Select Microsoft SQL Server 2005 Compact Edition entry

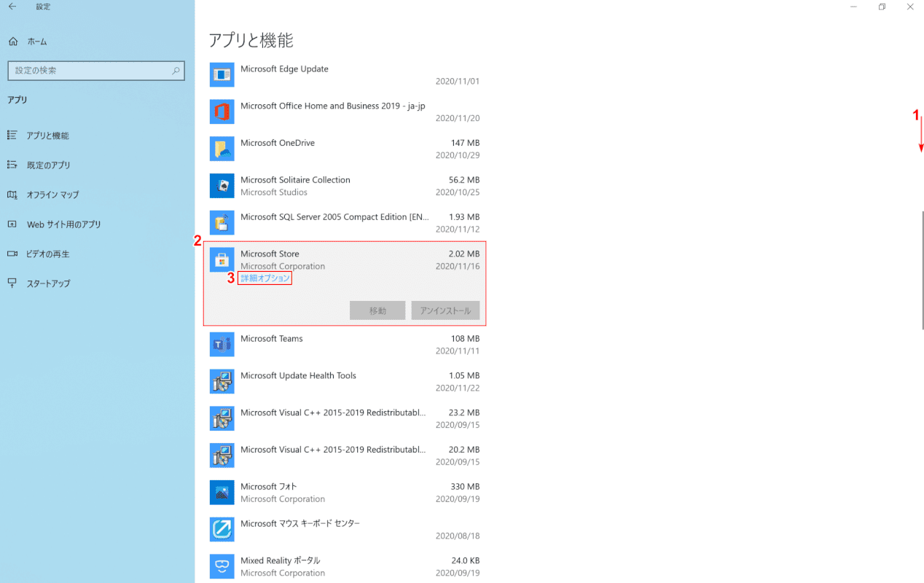[335, 217]
